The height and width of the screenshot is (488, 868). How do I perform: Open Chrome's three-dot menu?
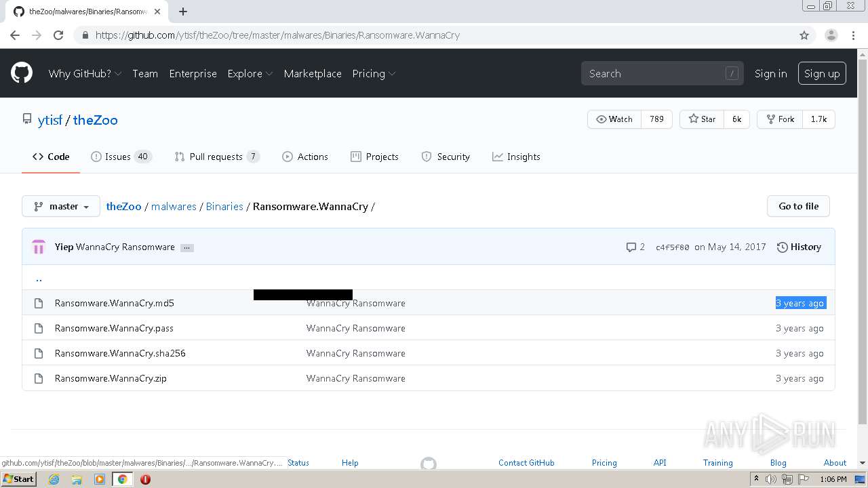tap(853, 35)
